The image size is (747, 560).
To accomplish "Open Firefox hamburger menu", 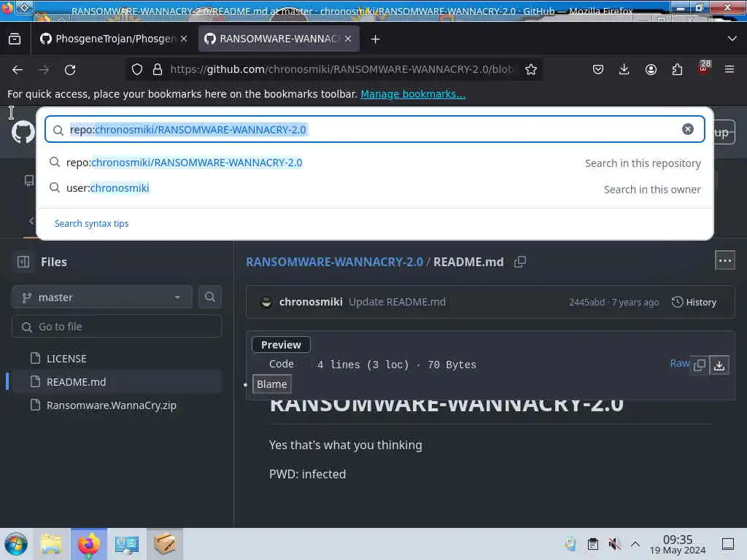I will [729, 69].
